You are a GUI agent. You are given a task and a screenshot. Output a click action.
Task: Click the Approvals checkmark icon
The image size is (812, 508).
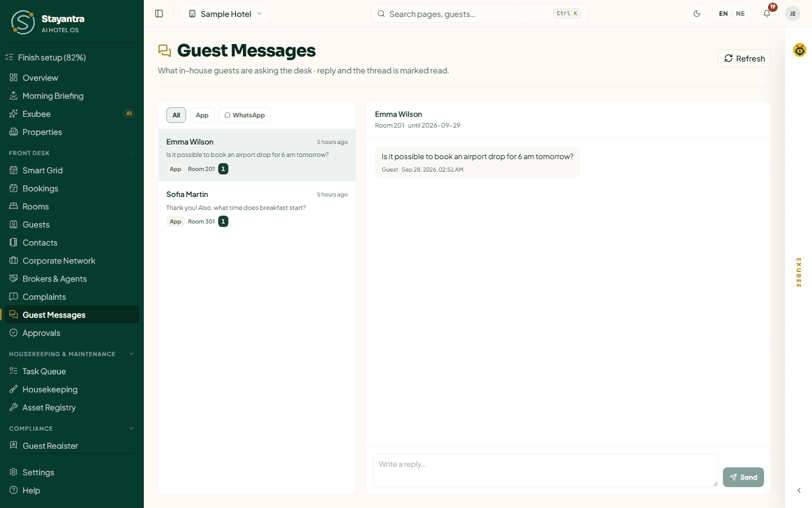tap(14, 332)
